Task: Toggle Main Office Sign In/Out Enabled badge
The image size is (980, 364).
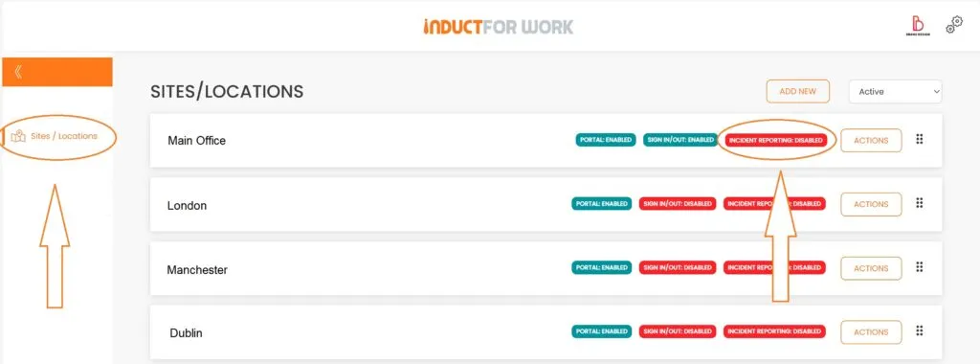Action: point(680,140)
